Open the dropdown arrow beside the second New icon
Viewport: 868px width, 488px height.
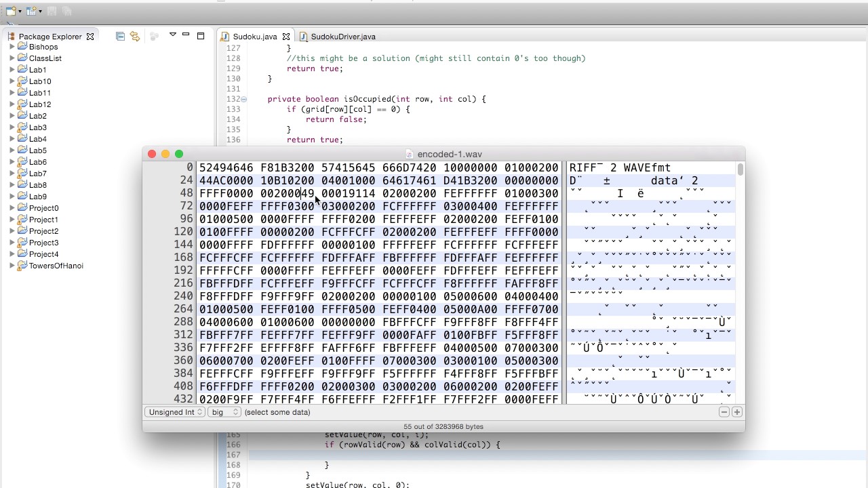click(41, 12)
